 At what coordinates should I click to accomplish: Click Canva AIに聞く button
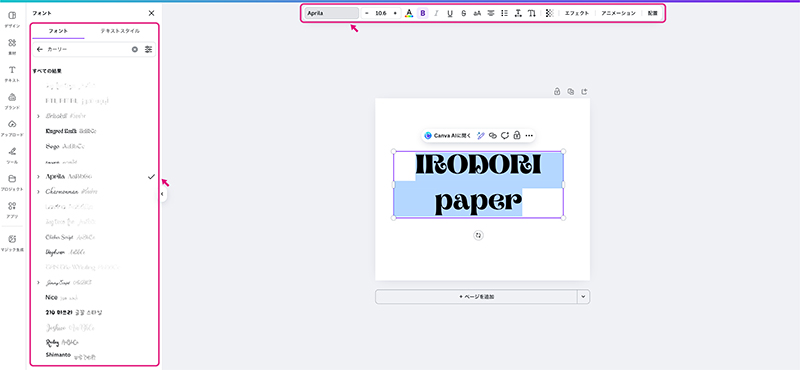click(x=448, y=136)
